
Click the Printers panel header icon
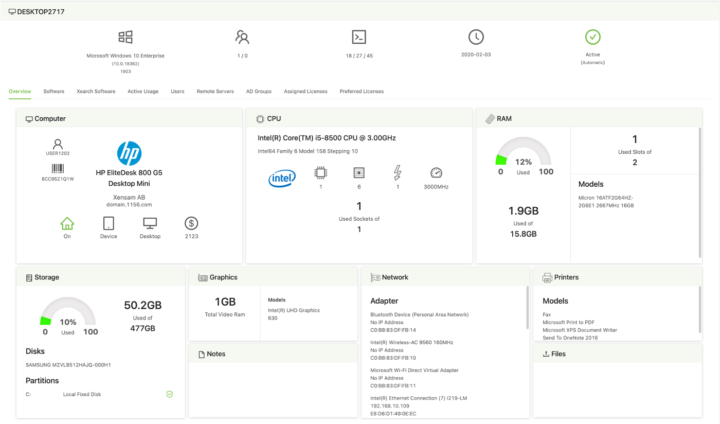pyautogui.click(x=547, y=277)
